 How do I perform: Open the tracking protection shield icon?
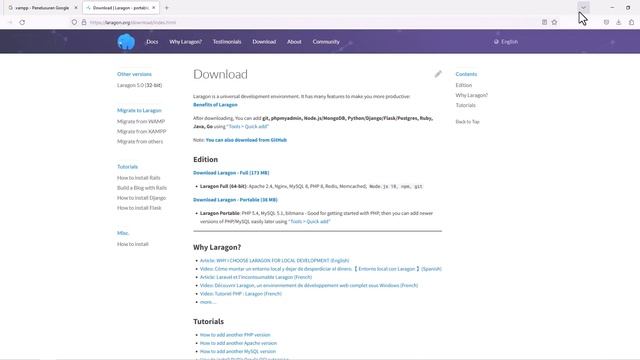coord(74,22)
